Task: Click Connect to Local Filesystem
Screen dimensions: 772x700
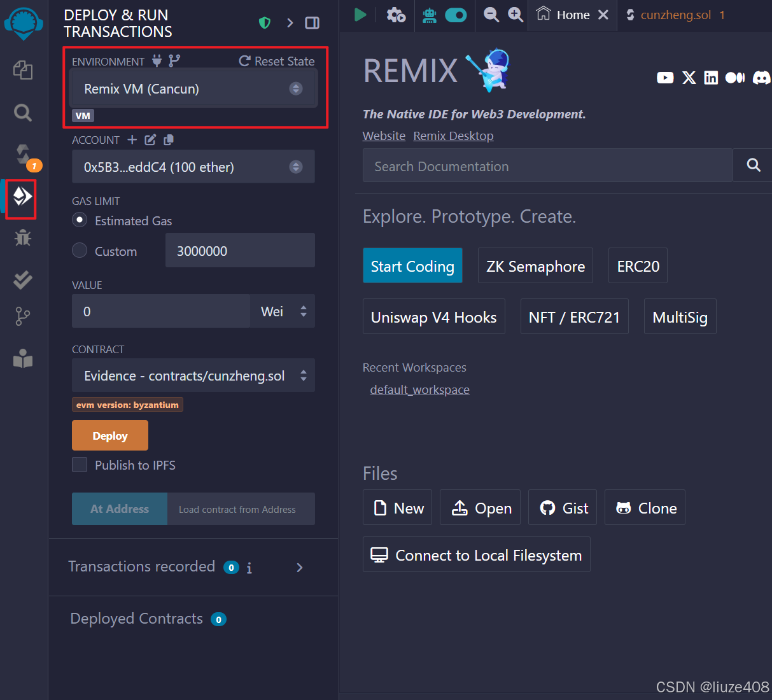Action: [x=476, y=554]
